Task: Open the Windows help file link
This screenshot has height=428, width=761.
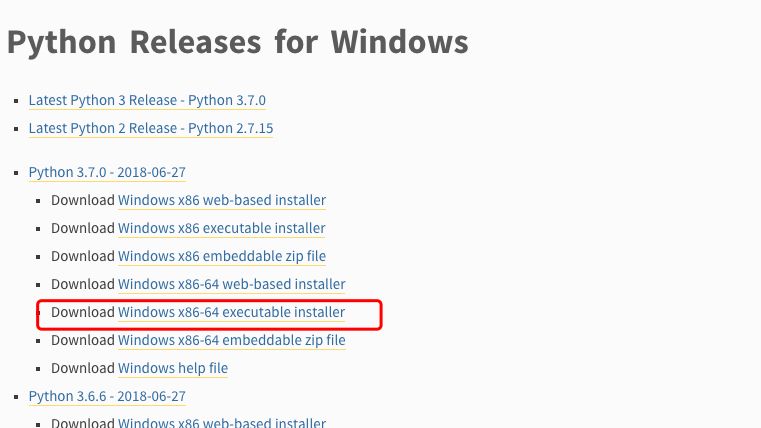Action: tap(173, 368)
